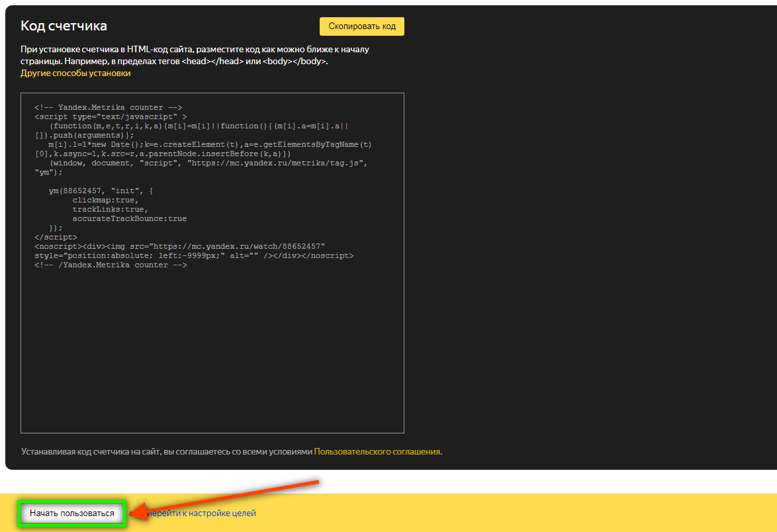Click the "Скопировать код" button
777x532 pixels.
pos(362,26)
